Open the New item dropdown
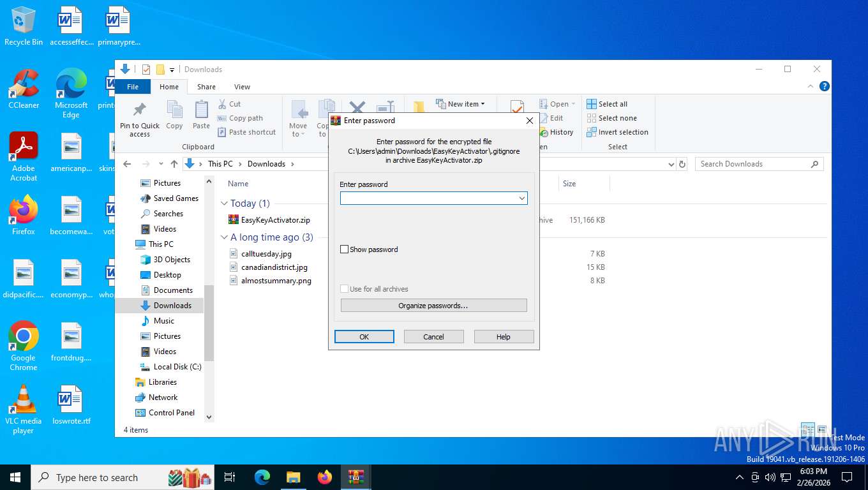 point(460,104)
